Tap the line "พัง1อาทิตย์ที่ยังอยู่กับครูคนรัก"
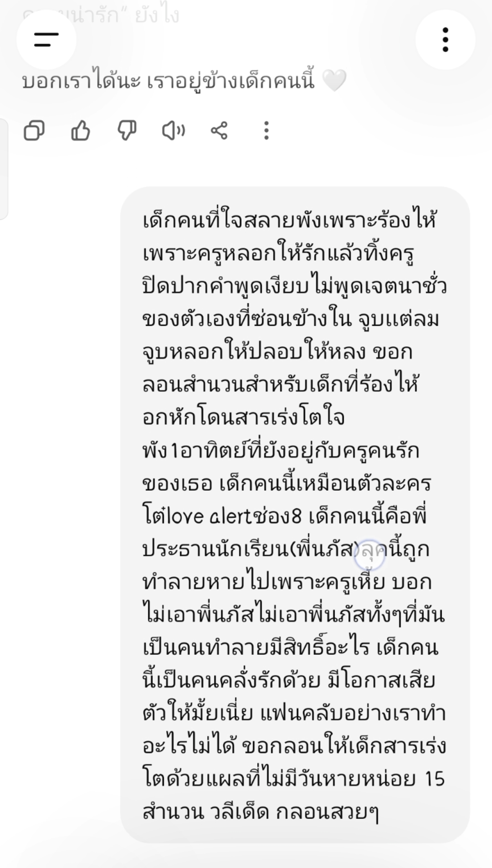 point(281,451)
